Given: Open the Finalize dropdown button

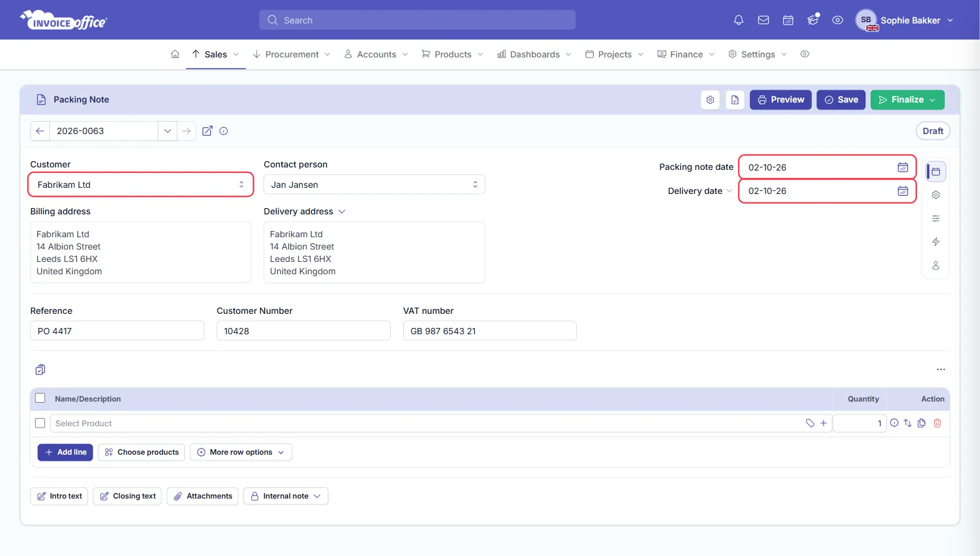Looking at the screenshot, I should [907, 100].
